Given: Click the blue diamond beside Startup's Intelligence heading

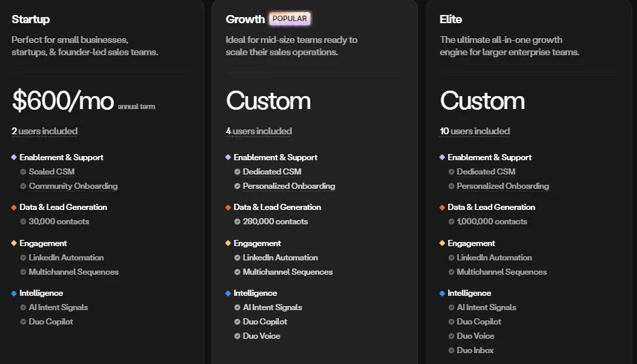Looking at the screenshot, I should coord(14,293).
